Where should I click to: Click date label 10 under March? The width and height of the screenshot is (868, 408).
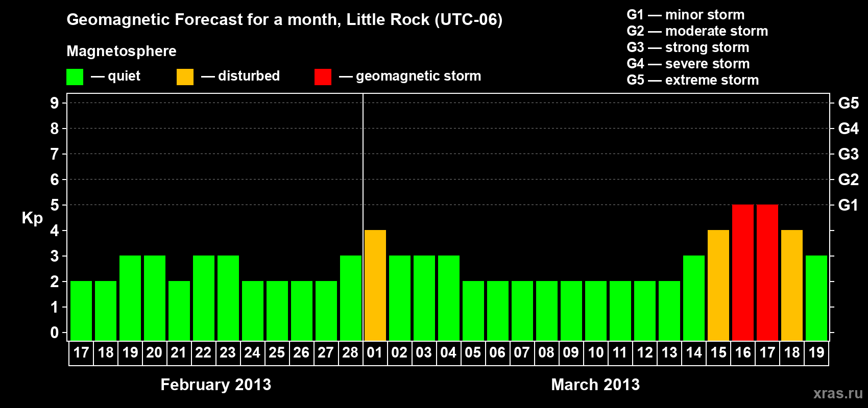click(595, 352)
